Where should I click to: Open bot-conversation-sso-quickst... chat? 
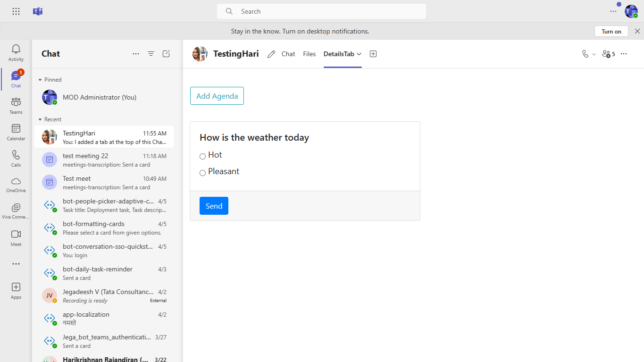point(104,250)
